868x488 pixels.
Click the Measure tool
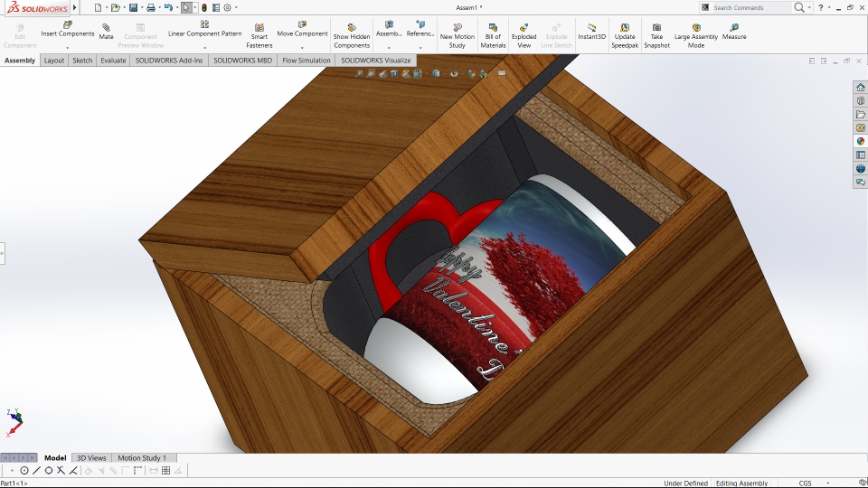coord(734,33)
